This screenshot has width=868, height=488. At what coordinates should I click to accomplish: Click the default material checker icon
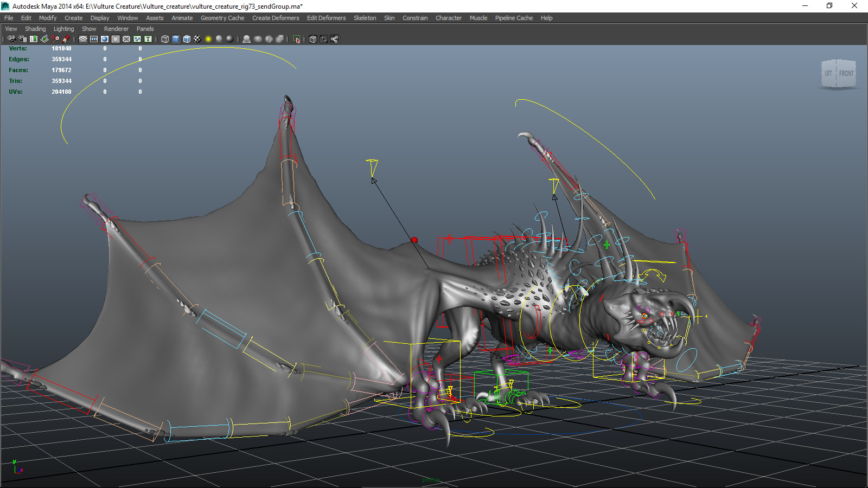coord(197,39)
